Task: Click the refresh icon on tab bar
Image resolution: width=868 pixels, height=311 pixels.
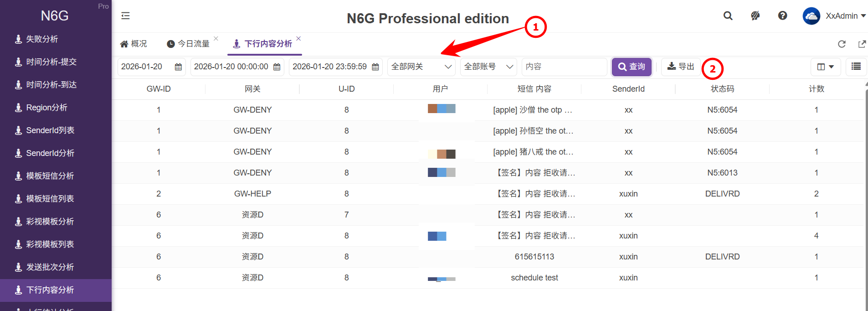Action: [842, 44]
